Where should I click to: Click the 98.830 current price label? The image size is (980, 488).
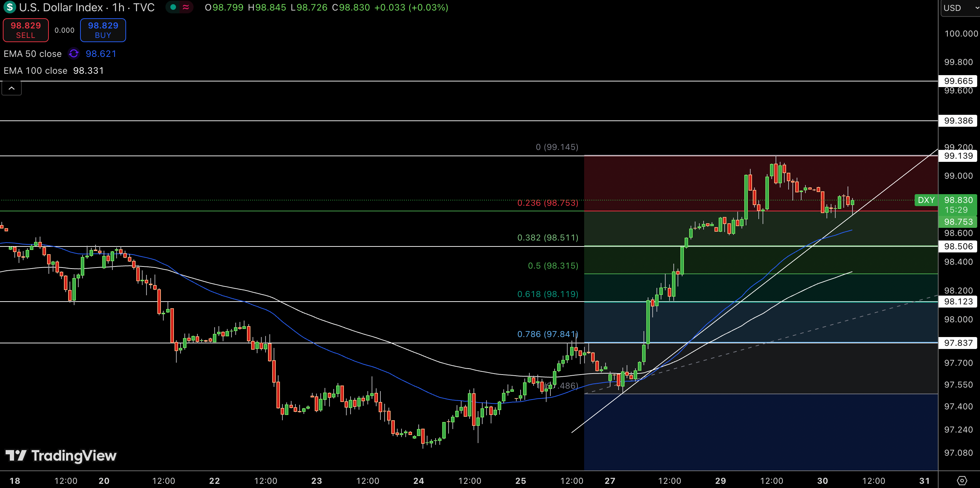[958, 200]
